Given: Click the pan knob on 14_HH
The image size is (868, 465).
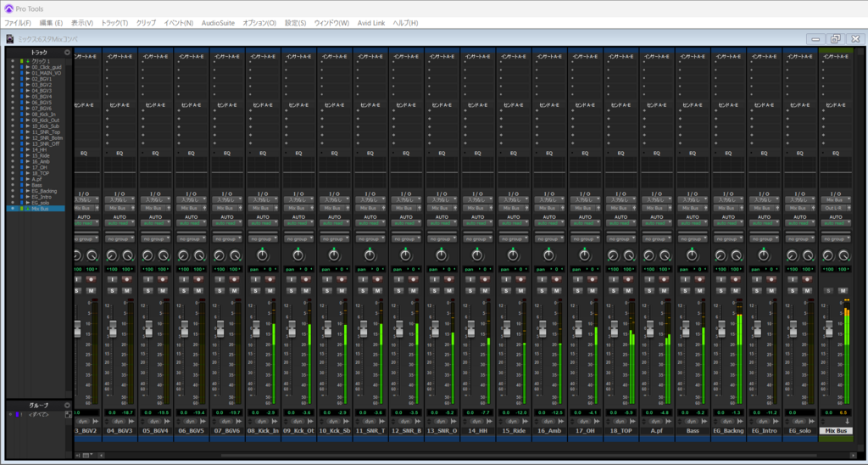Looking at the screenshot, I should click(x=476, y=255).
